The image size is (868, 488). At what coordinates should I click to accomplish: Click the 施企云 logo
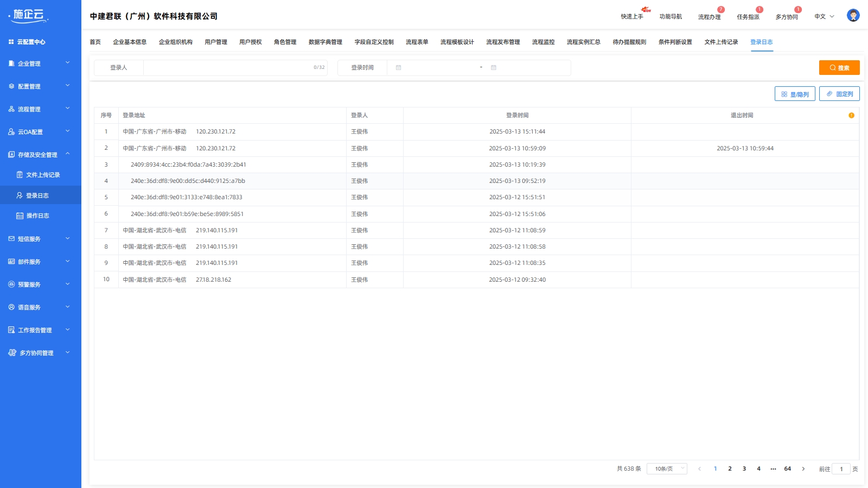coord(29,15)
